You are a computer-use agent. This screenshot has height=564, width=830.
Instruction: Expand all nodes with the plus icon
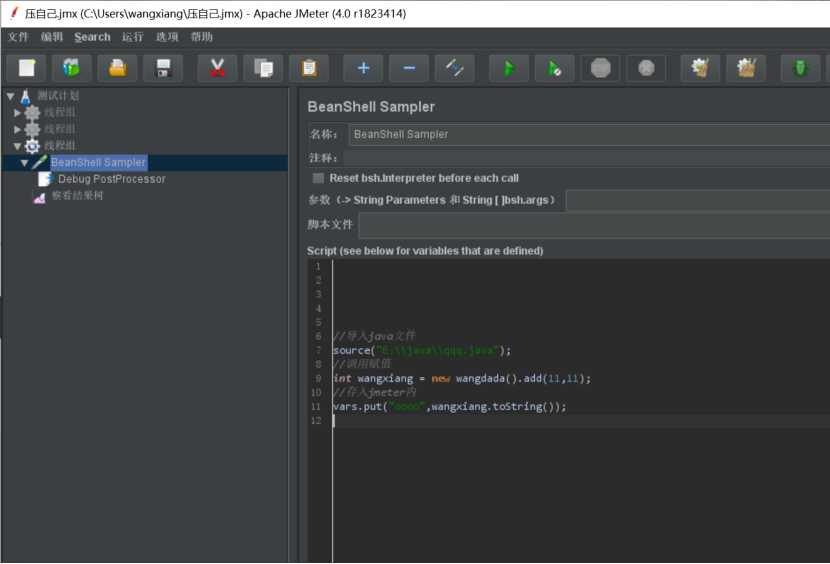(x=363, y=68)
